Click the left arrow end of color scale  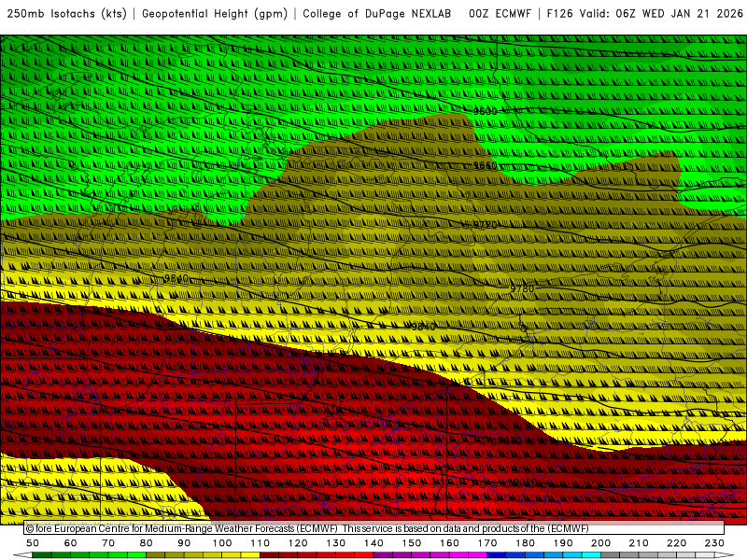tap(22, 555)
